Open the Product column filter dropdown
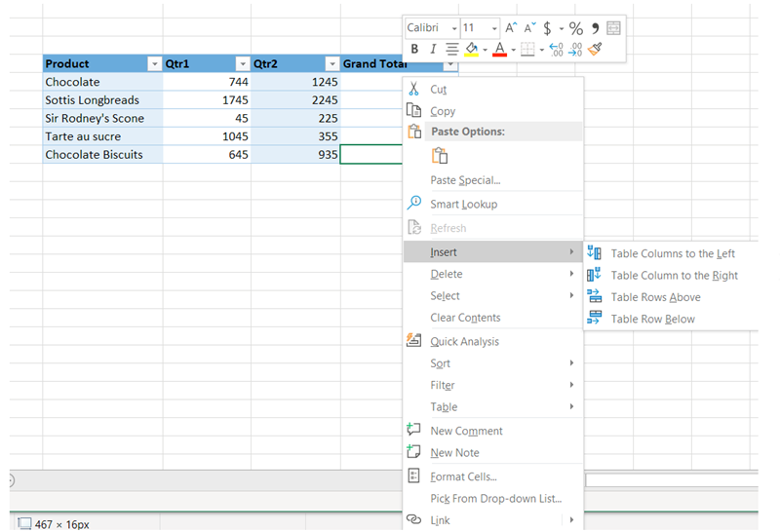 pyautogui.click(x=153, y=64)
